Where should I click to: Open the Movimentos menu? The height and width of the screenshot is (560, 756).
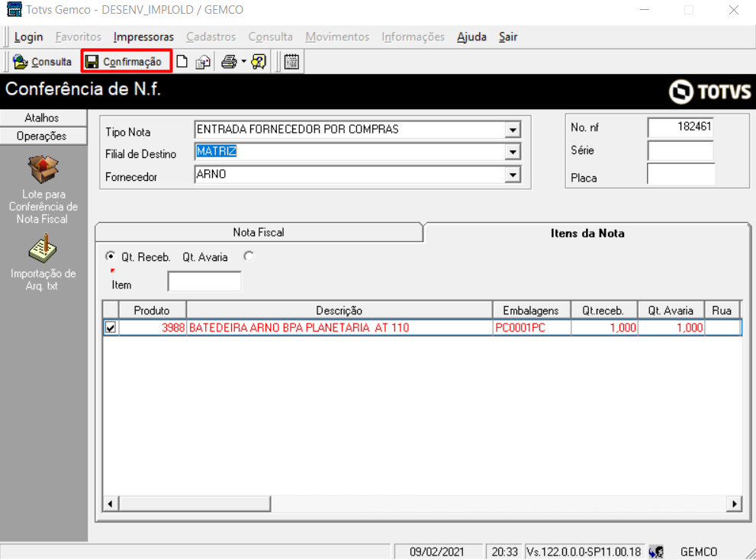coord(337,37)
